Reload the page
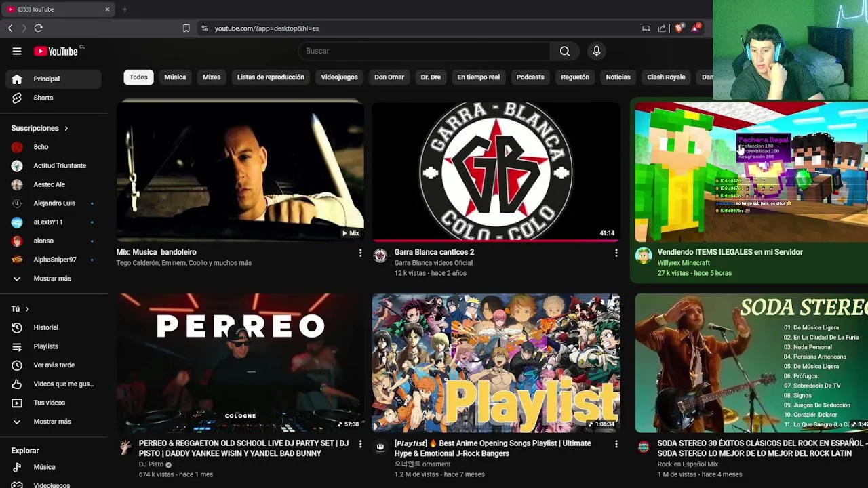 (39, 28)
